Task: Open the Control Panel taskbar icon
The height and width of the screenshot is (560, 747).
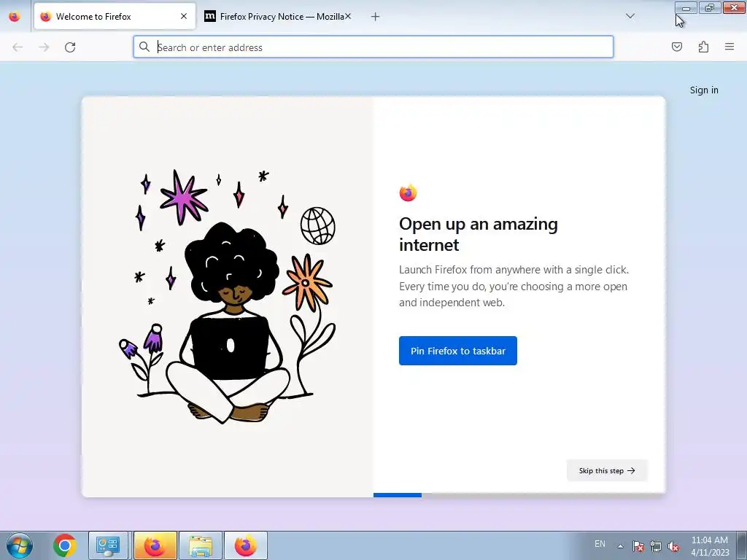Action: [x=109, y=545]
